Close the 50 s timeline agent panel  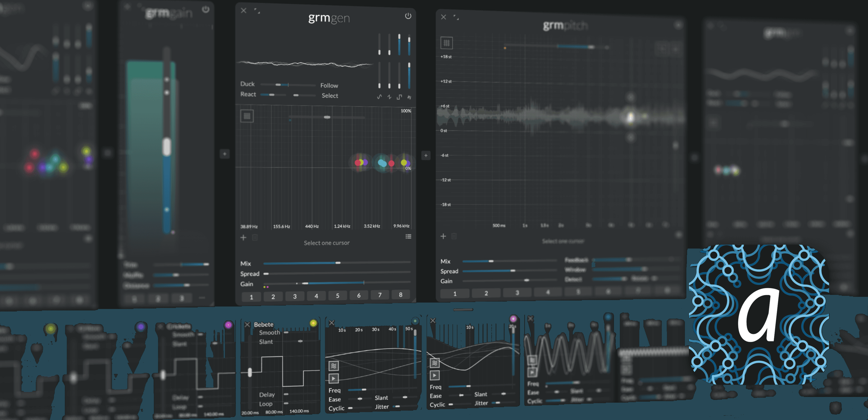(x=332, y=323)
